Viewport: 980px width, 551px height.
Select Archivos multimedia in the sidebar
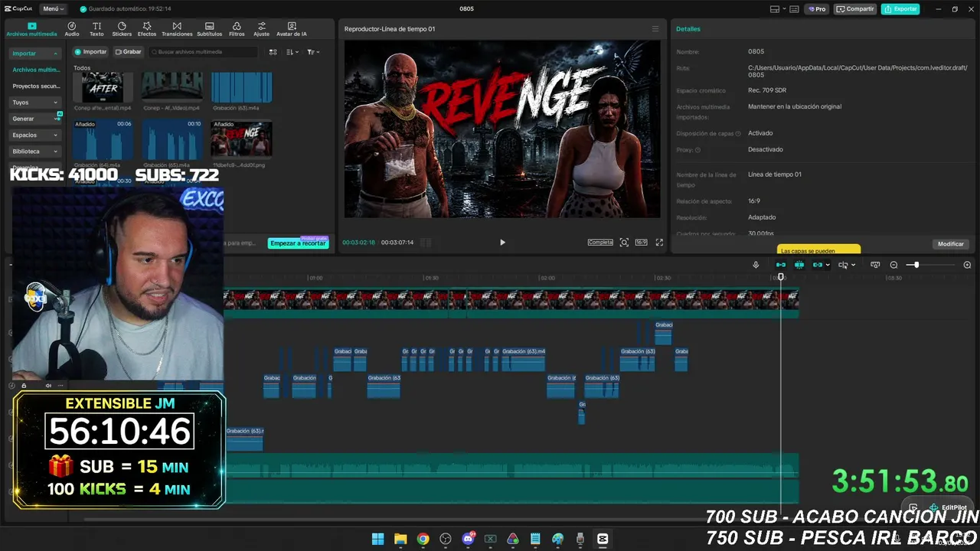pos(36,70)
